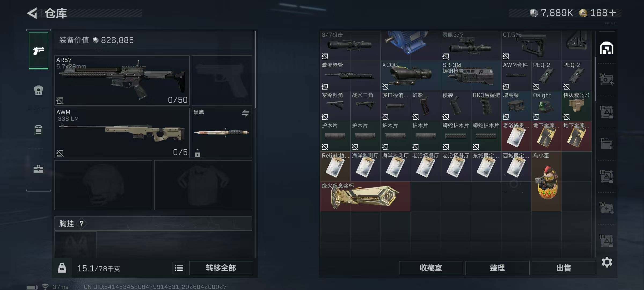Click 出售 to sell items
Viewport: 644px width, 290px height.
pyautogui.click(x=563, y=268)
